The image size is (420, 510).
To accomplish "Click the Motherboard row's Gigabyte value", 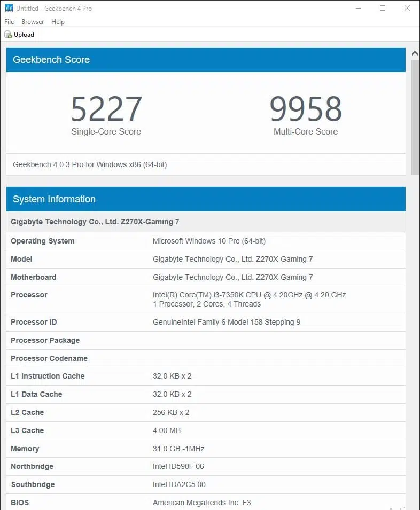I will pyautogui.click(x=232, y=278).
